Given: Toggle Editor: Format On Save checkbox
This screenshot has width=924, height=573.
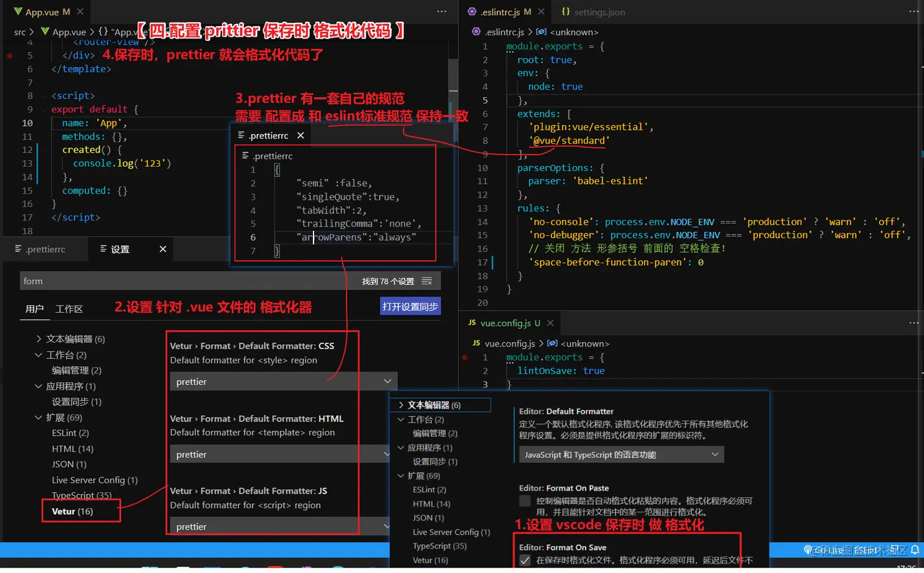Looking at the screenshot, I should tap(525, 560).
